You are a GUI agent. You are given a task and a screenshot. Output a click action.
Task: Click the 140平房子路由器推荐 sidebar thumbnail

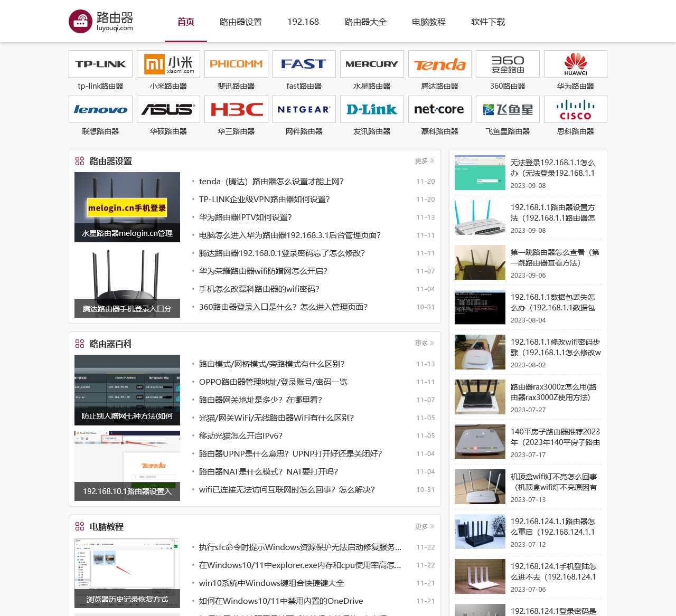click(480, 442)
